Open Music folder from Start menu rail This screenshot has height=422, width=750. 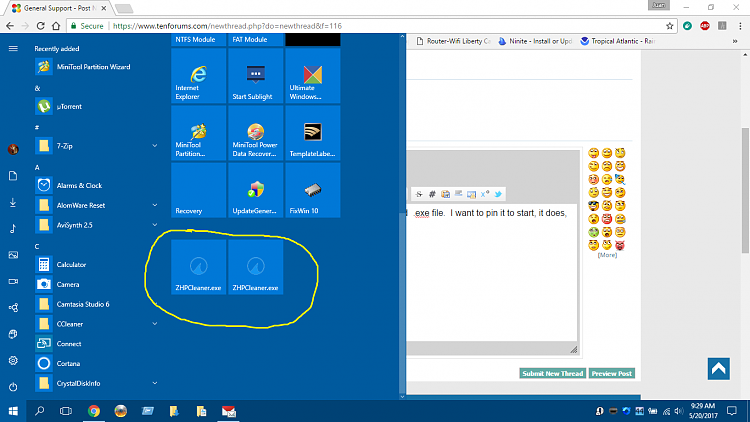tap(13, 229)
